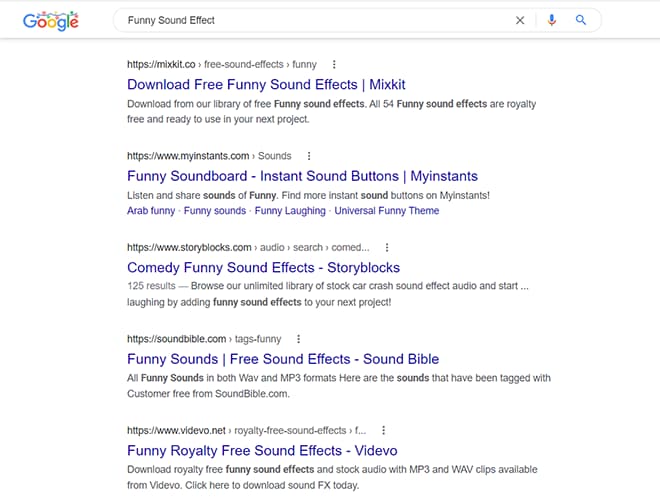Open options menu for mixkit.co result

(334, 64)
